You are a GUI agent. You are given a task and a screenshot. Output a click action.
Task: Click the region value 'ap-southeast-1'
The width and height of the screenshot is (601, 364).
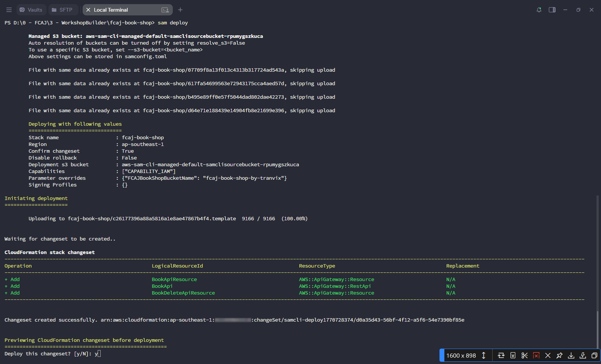(x=143, y=144)
